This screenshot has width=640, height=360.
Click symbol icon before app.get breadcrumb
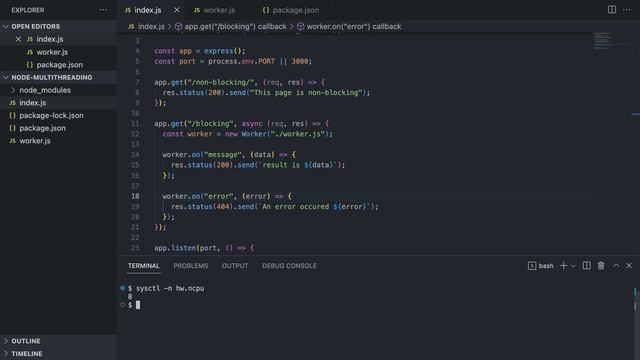point(178,27)
